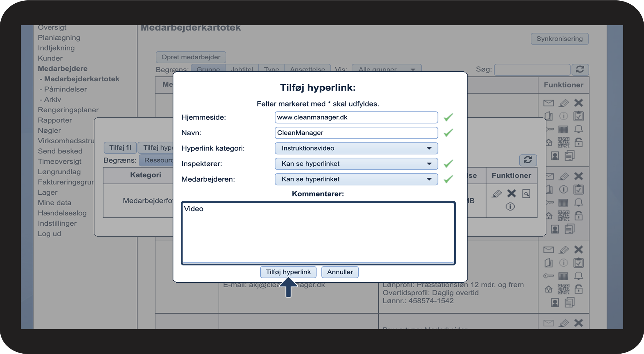Click padlock icon in topmost employee row
644x354 pixels.
pyautogui.click(x=579, y=142)
